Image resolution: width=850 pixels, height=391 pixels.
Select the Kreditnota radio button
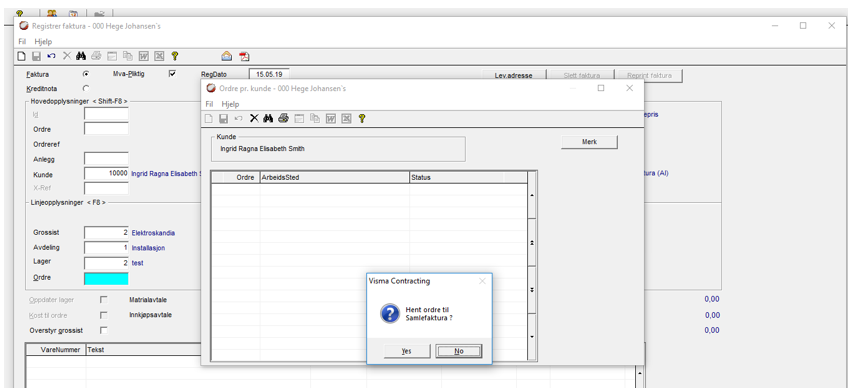tap(86, 88)
